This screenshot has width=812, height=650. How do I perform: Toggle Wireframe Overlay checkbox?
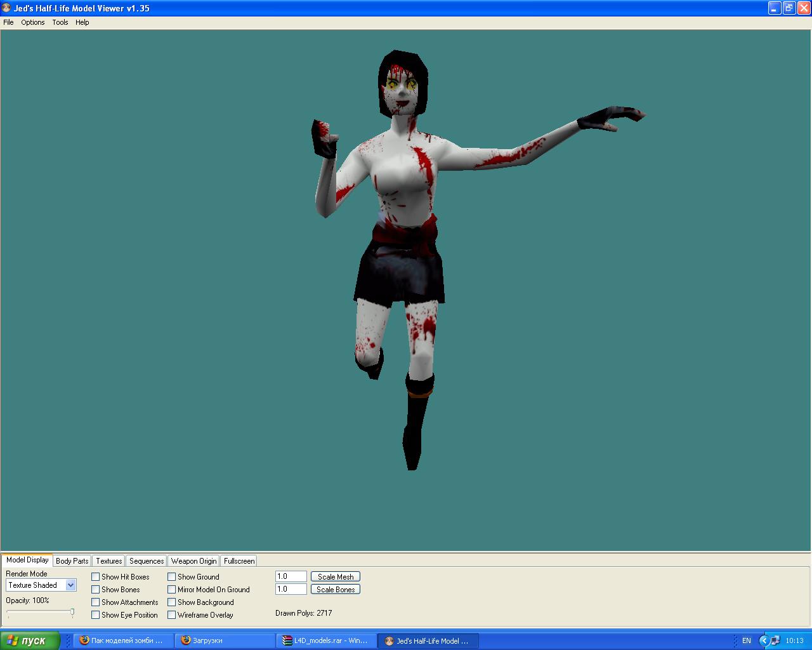[172, 615]
